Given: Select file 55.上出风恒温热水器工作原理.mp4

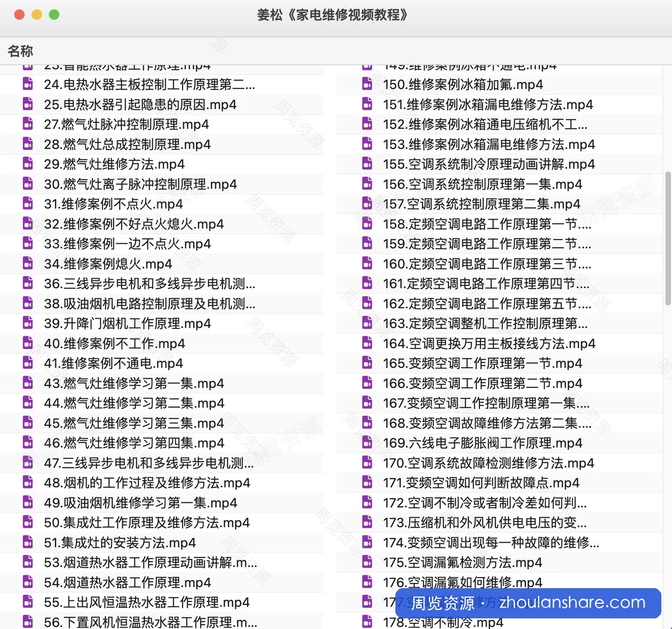Looking at the screenshot, I should tap(147, 602).
